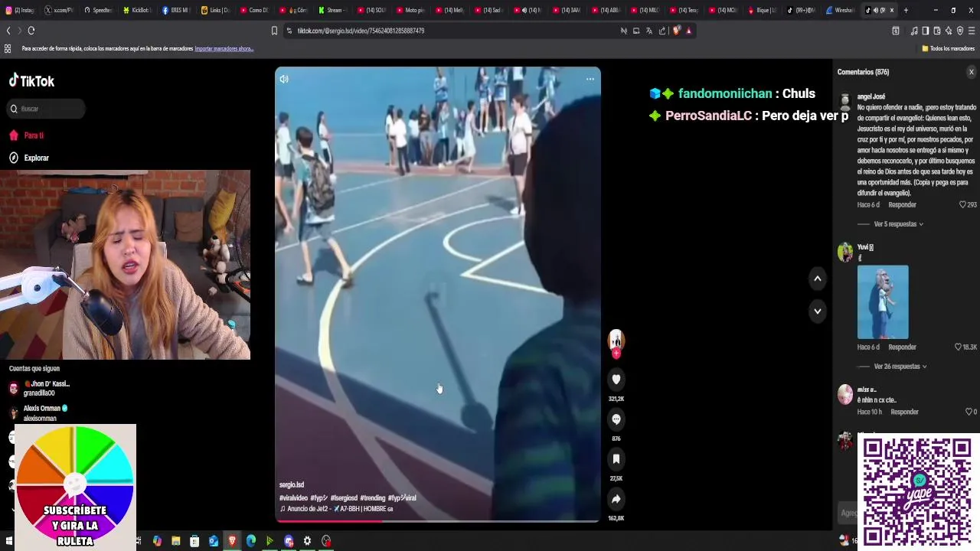Click the #trending hashtag

[x=372, y=497]
